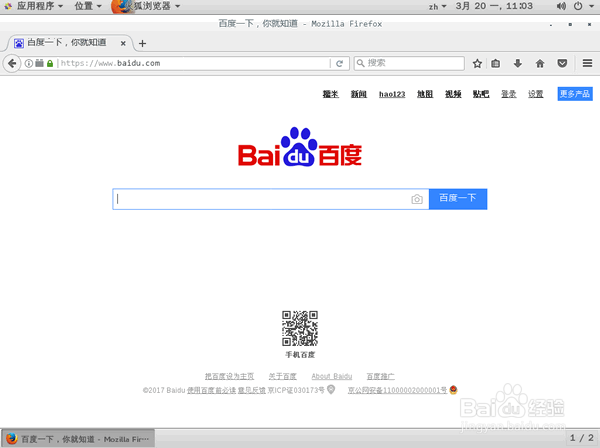This screenshot has width=600, height=448.
Task: Go back using the browser back arrow
Action: point(12,63)
